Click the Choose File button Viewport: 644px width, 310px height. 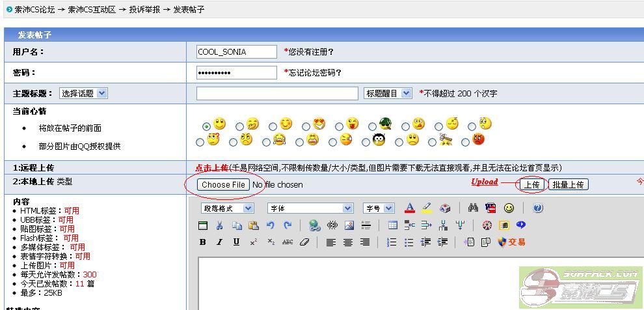(223, 185)
